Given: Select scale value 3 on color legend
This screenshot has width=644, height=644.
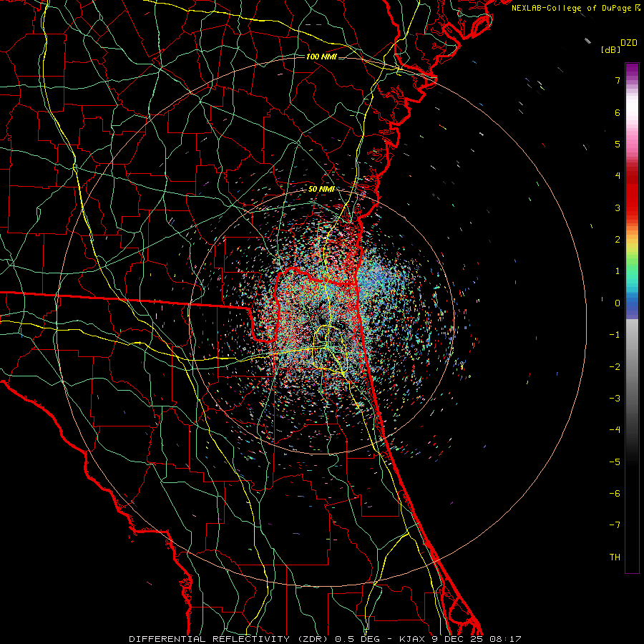Looking at the screenshot, I should tap(618, 208).
